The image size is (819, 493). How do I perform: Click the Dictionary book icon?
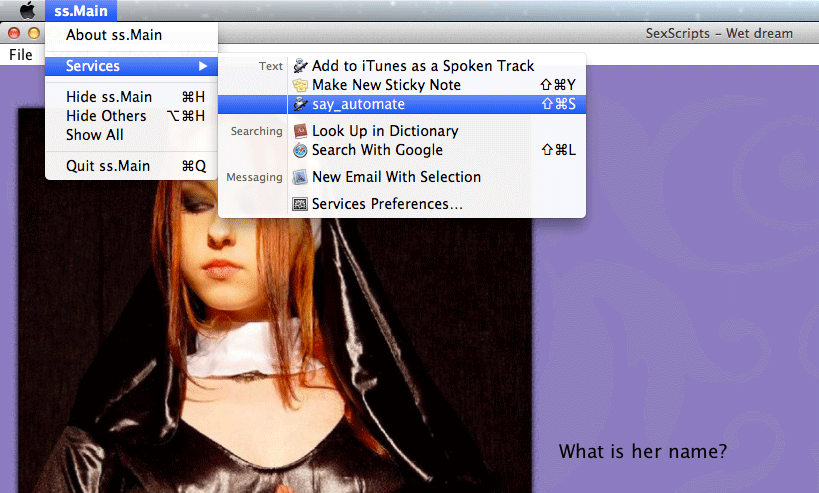[300, 131]
